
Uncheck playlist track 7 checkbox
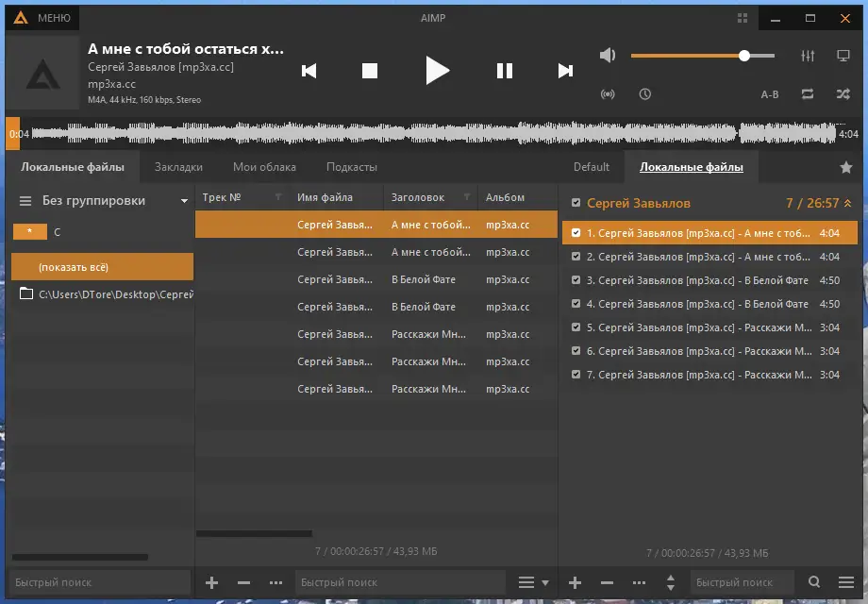[x=576, y=375]
